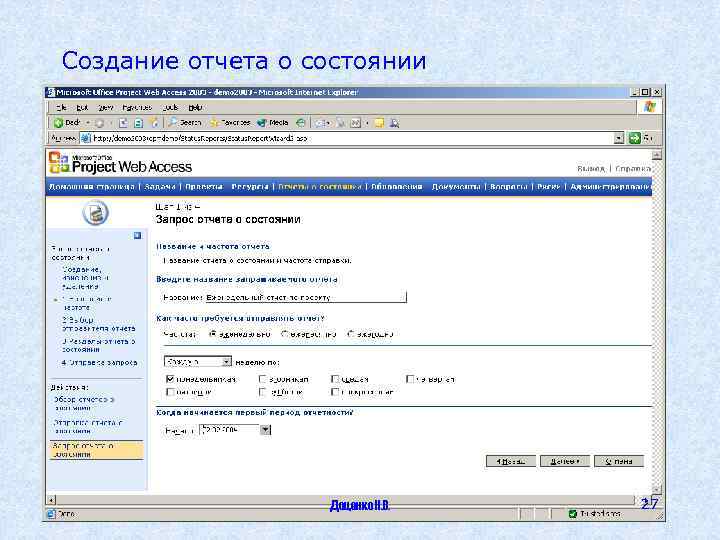The height and width of the screenshot is (540, 720).
Task: Open Обзор отчетов о состоянии sidebar link
Action: point(84,404)
